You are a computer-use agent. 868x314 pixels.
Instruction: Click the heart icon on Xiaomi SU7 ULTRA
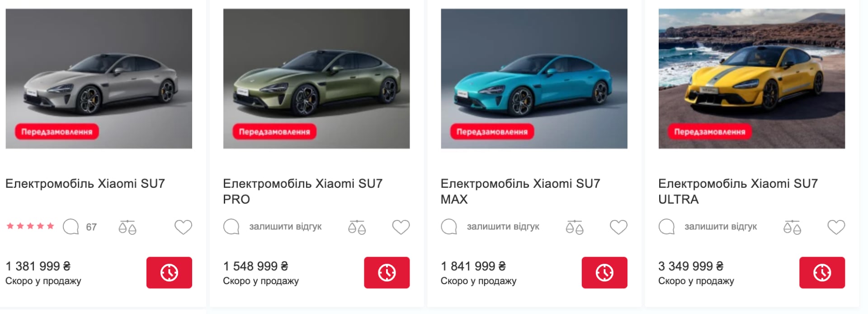click(837, 227)
